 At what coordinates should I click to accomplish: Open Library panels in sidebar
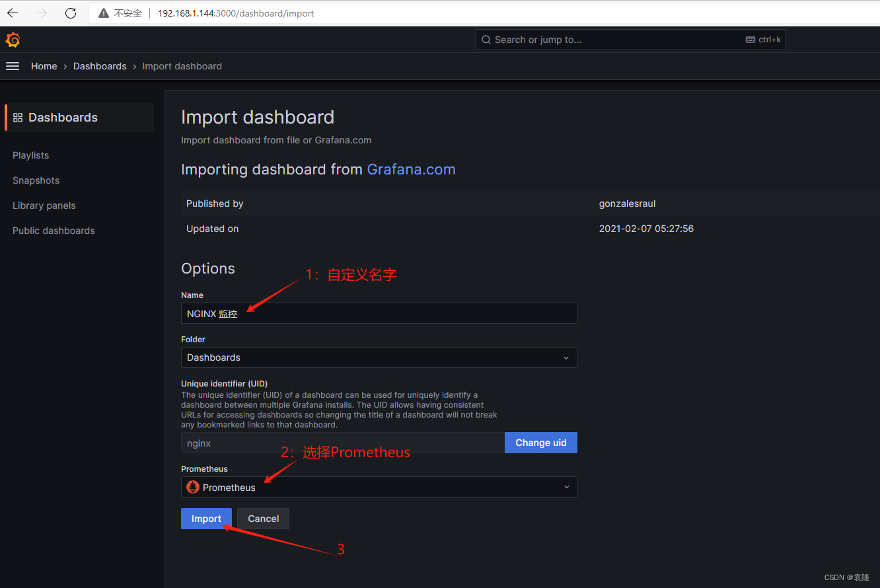[44, 205]
